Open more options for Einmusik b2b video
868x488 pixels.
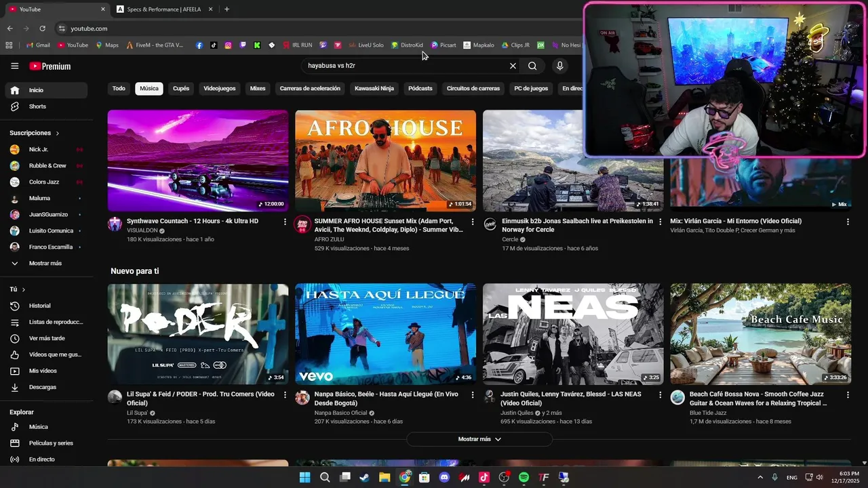[660, 222]
